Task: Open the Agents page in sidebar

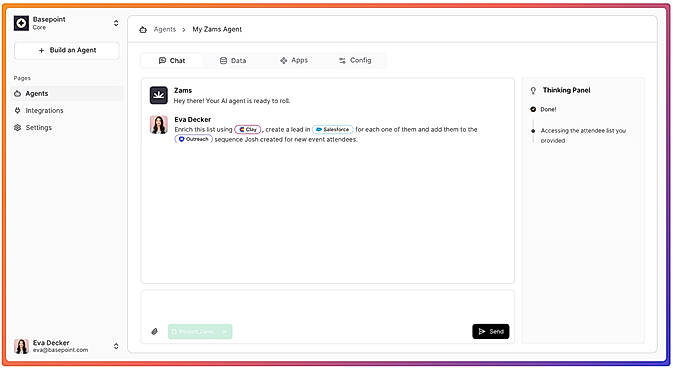Action: coord(66,94)
